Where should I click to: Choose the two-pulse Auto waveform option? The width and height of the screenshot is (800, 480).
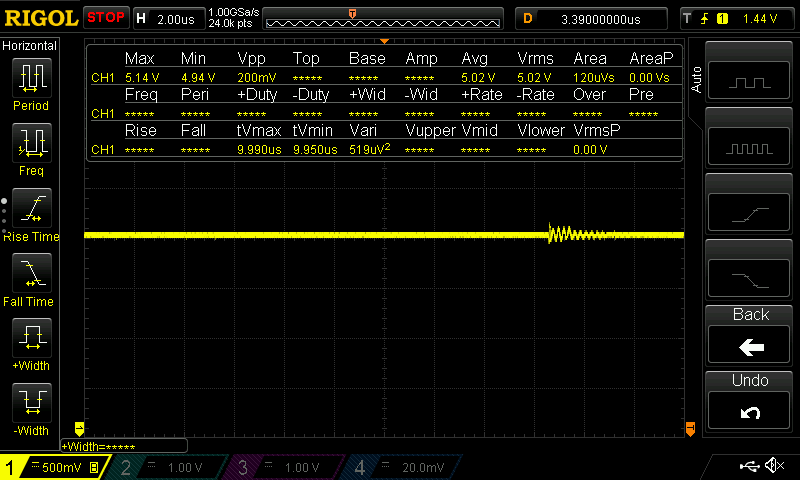[x=749, y=80]
